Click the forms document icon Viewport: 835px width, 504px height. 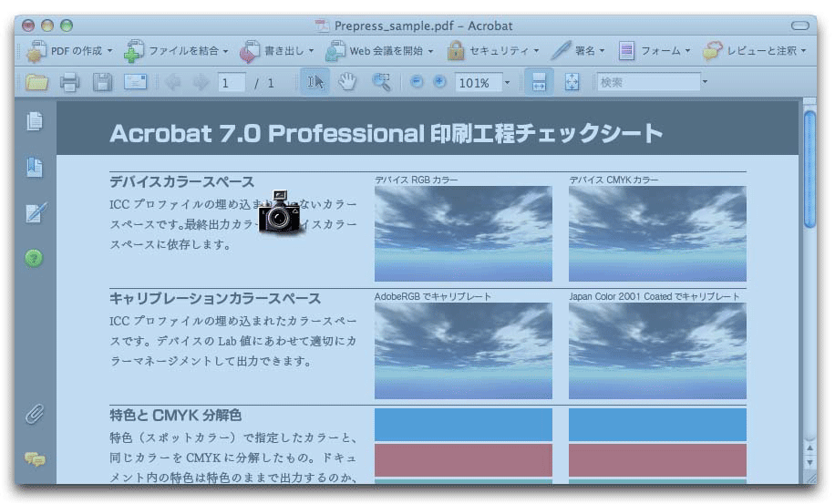tap(626, 51)
